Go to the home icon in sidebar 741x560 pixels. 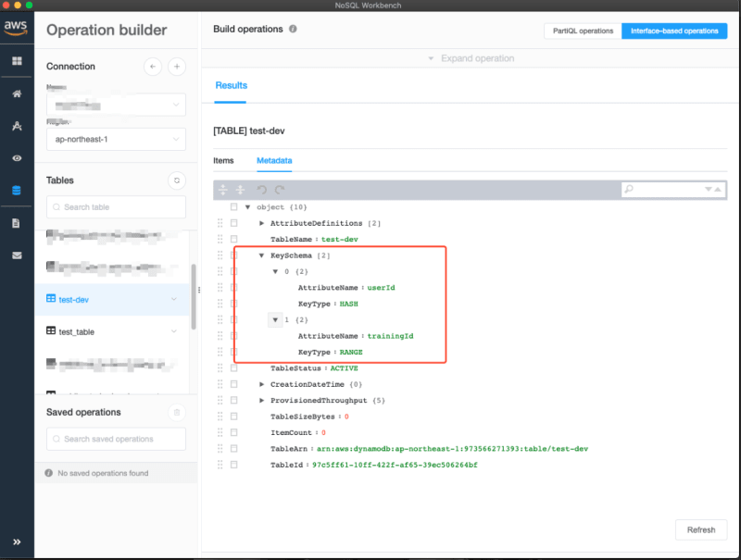(17, 93)
